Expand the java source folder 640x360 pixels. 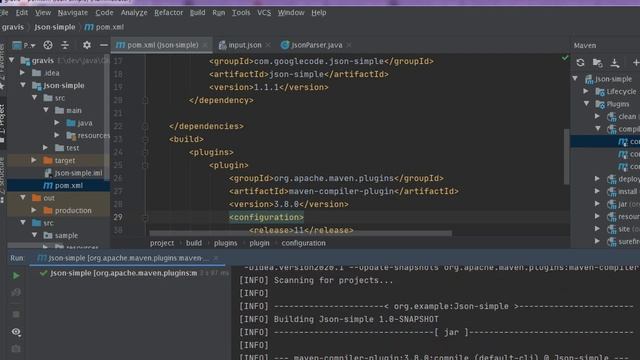[x=57, y=123]
